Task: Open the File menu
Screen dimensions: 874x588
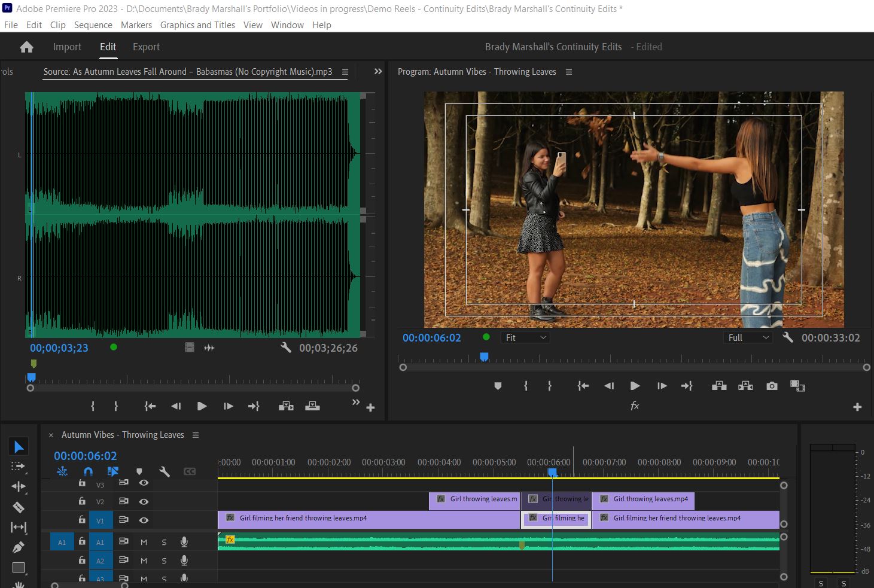Action: (x=11, y=25)
